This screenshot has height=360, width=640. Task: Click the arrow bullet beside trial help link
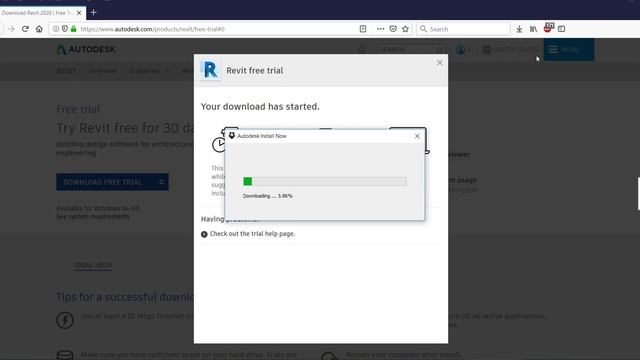204,234
